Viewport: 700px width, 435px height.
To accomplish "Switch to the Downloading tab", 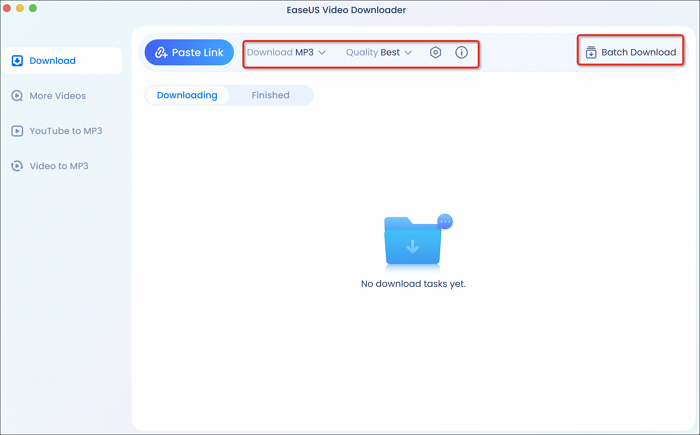I will point(187,95).
